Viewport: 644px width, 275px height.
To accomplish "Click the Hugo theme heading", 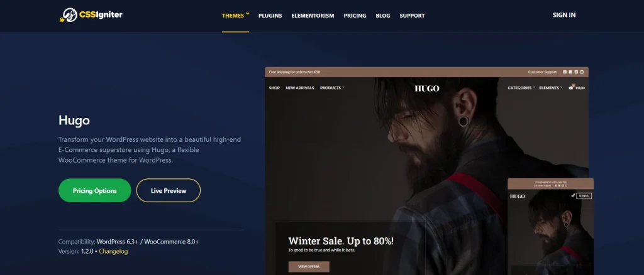I will 74,121.
